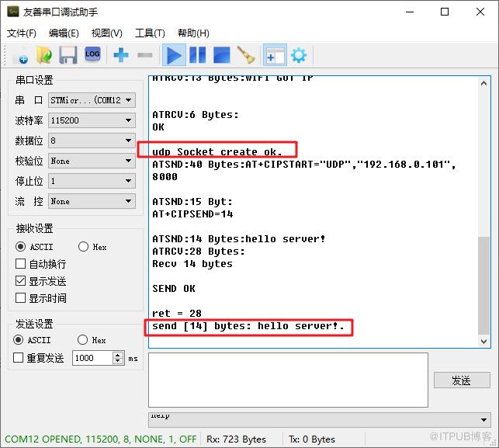Screen dimensions: 499x448
Task: Open the 工具(T) menu
Action: (x=150, y=33)
